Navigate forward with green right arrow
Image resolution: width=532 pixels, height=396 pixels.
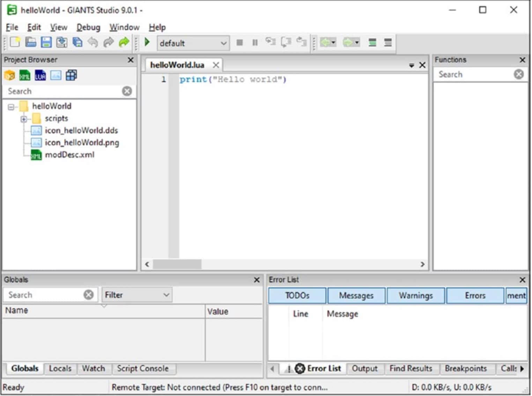(x=348, y=43)
